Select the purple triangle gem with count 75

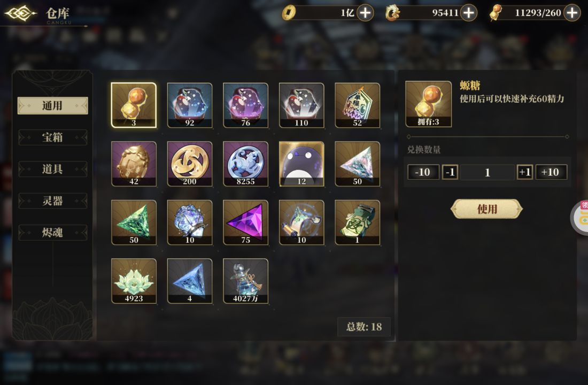(246, 222)
